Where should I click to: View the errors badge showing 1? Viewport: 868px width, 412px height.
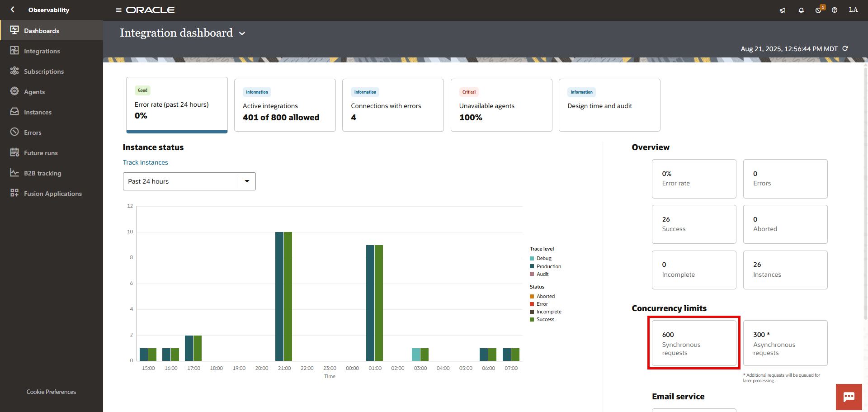(x=818, y=10)
